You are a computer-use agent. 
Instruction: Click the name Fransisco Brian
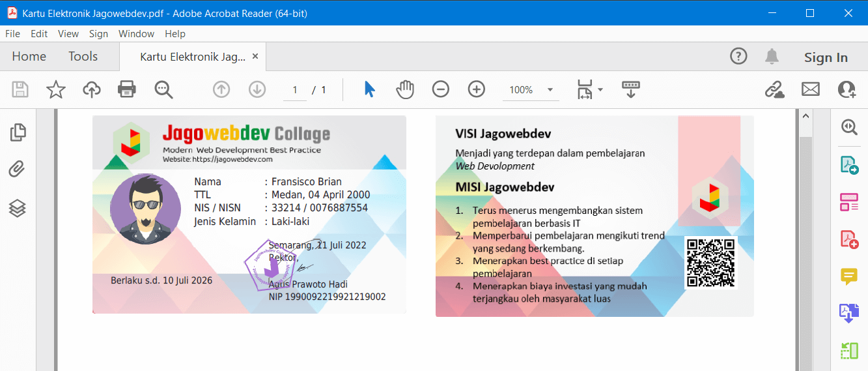click(307, 182)
